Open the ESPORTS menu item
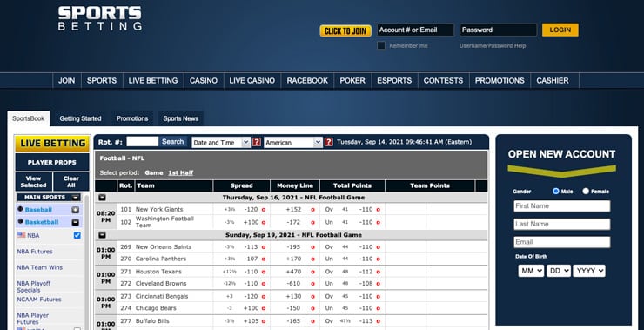 pos(394,81)
